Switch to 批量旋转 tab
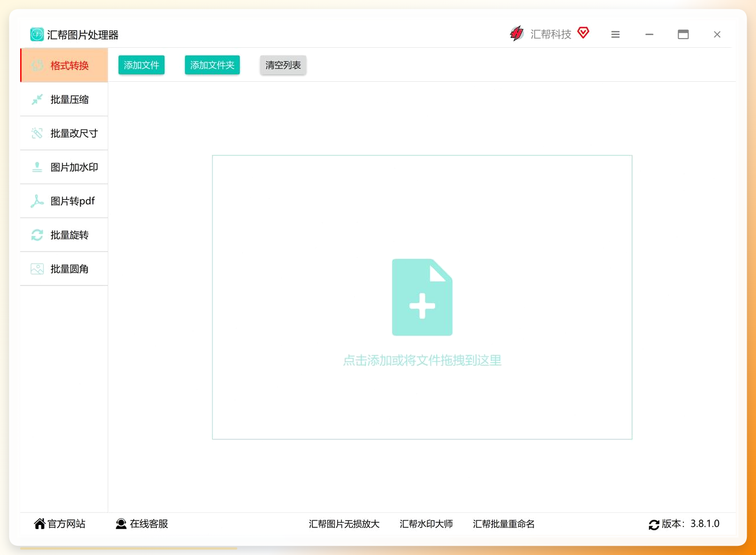 click(x=64, y=235)
